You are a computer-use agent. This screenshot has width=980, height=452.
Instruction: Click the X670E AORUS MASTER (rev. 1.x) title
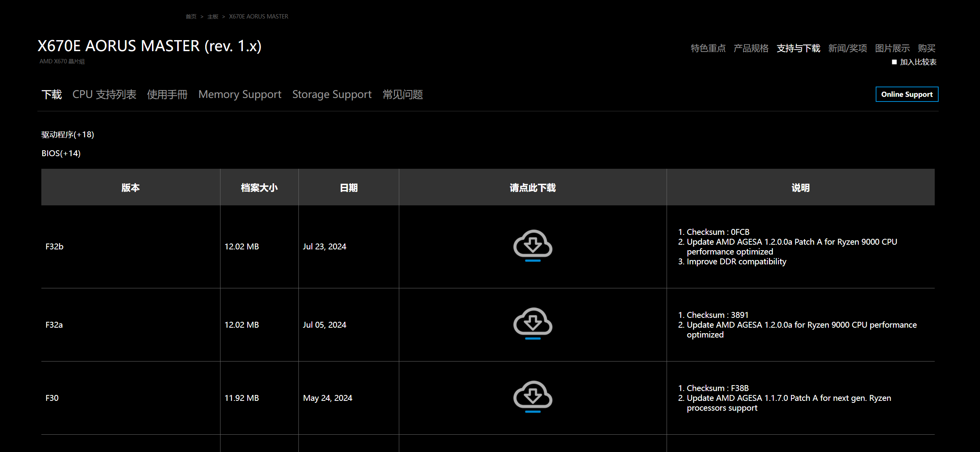point(150,46)
